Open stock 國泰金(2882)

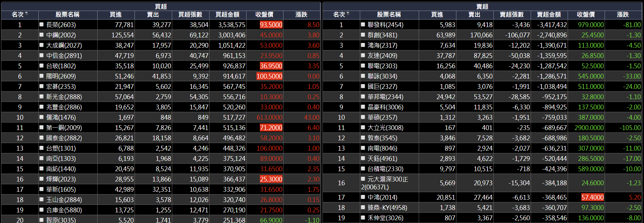point(64,138)
